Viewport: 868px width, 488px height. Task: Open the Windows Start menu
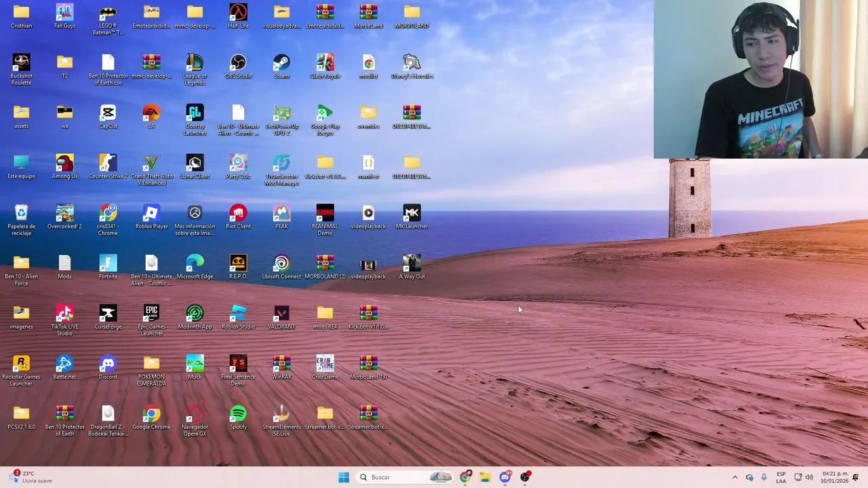(344, 477)
